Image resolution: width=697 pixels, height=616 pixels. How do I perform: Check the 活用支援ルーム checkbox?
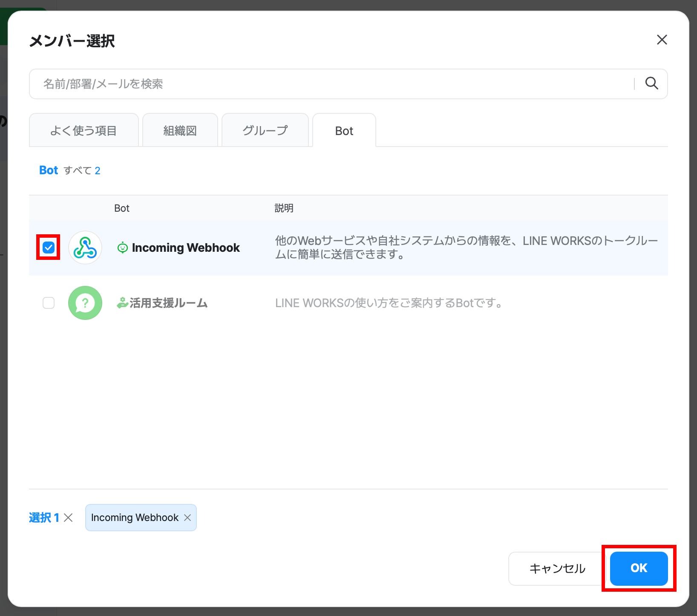click(49, 303)
